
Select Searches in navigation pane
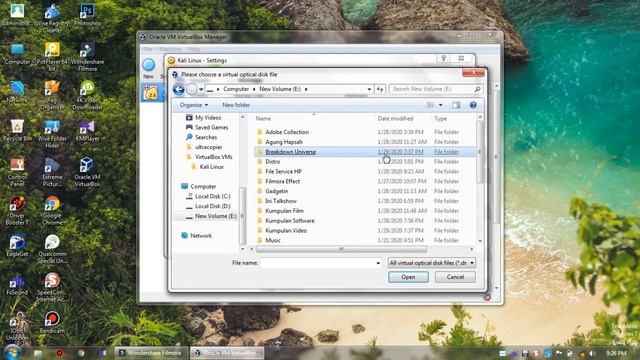tap(201, 137)
